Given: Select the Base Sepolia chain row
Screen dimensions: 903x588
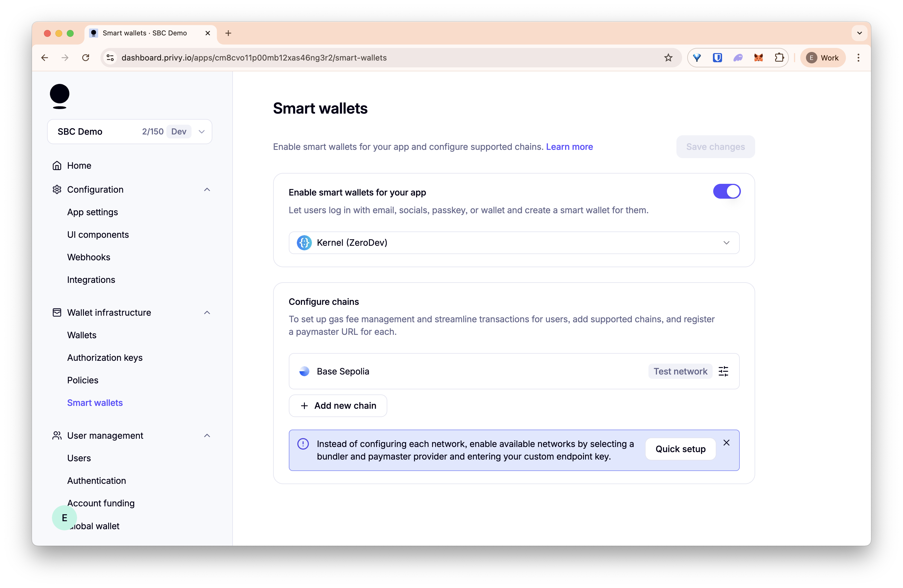Looking at the screenshot, I should [x=514, y=371].
